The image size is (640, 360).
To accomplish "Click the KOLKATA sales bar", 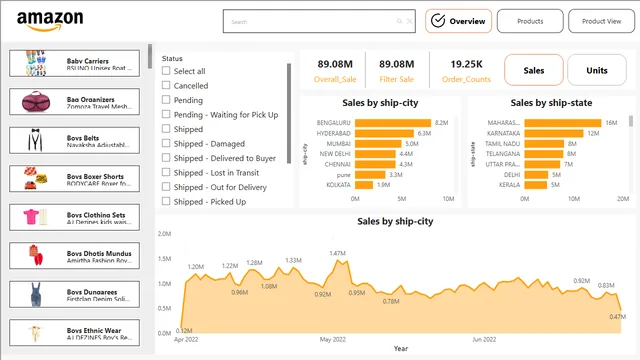I will [x=364, y=185].
